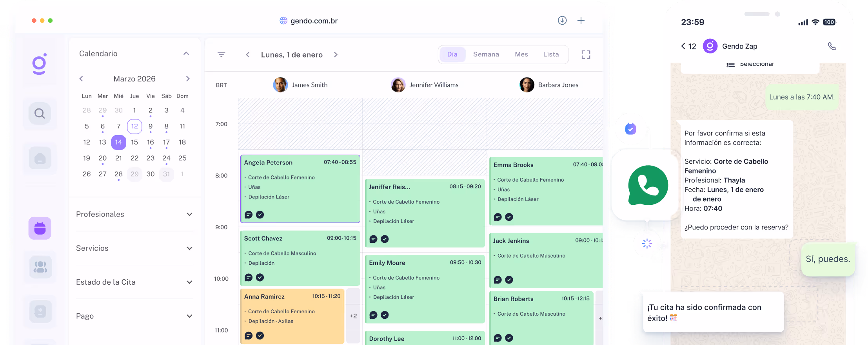
Task: Click the check icon on Emma Brooks' appointment
Action: pos(509,217)
